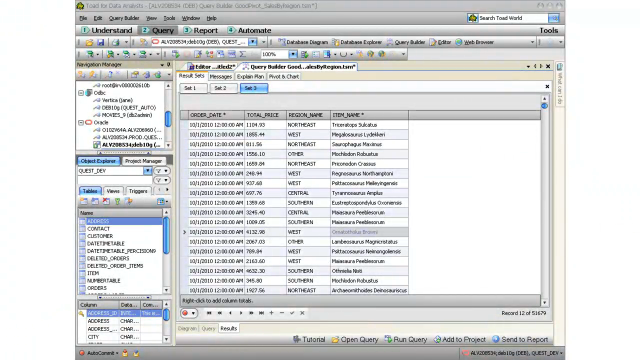
Task: Switch to Views tab in Object Explorer
Action: (113, 191)
